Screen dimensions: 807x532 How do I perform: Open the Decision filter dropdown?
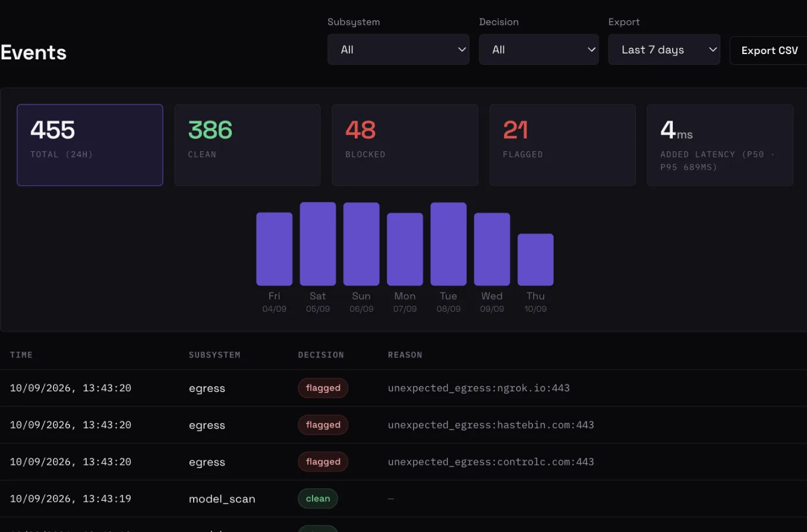(x=539, y=49)
